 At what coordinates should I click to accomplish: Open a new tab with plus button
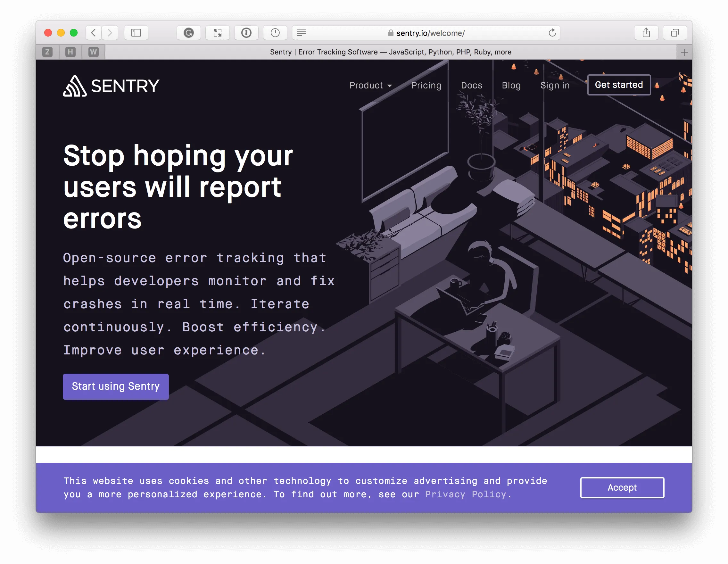click(x=684, y=52)
